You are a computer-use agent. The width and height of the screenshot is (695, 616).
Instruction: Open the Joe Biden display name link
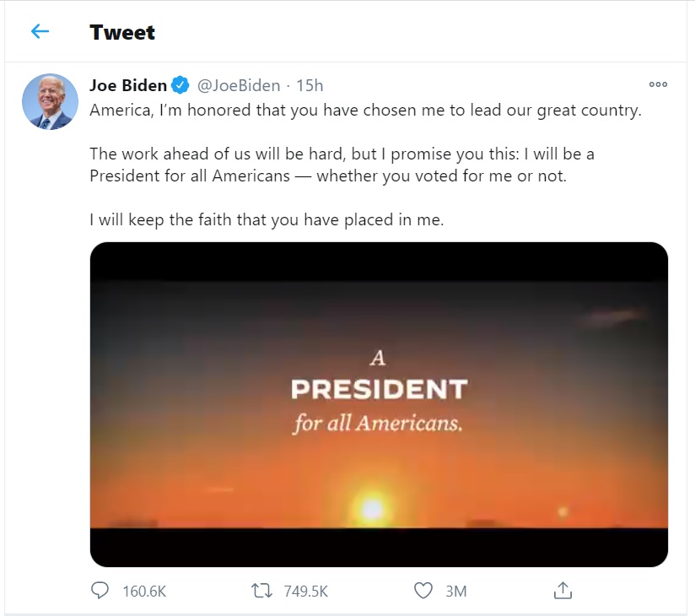pos(128,85)
